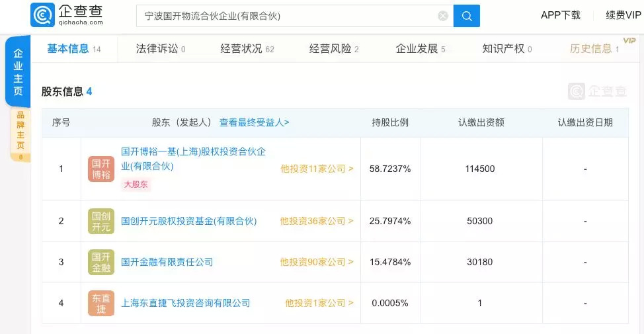Click the 国创开元 shareholder logo
Image resolution: width=644 pixels, height=334 pixels.
[101, 221]
